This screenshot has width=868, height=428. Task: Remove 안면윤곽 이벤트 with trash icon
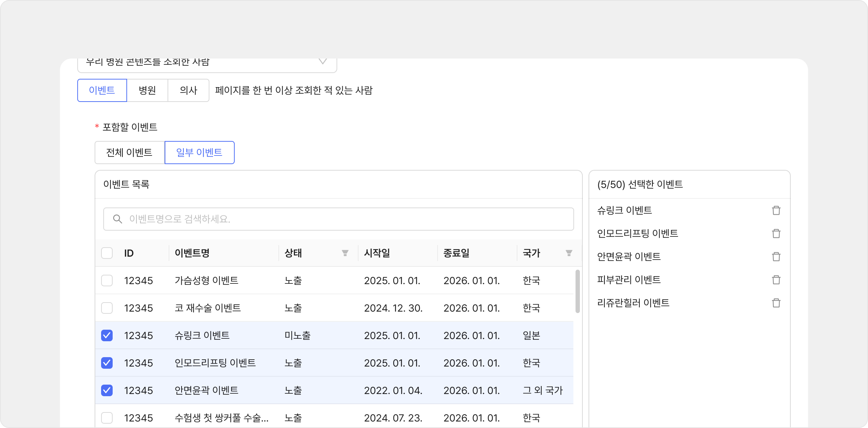776,257
